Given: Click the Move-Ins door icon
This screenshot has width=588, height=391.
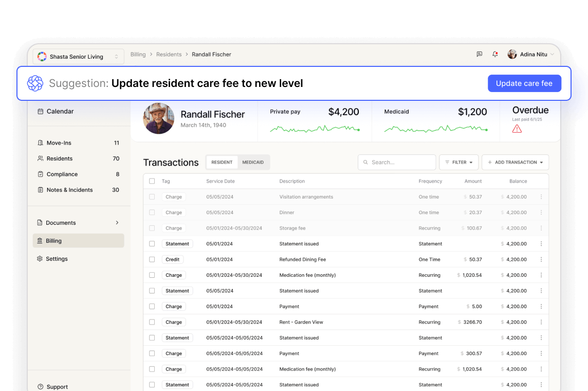Looking at the screenshot, I should click(x=40, y=143).
